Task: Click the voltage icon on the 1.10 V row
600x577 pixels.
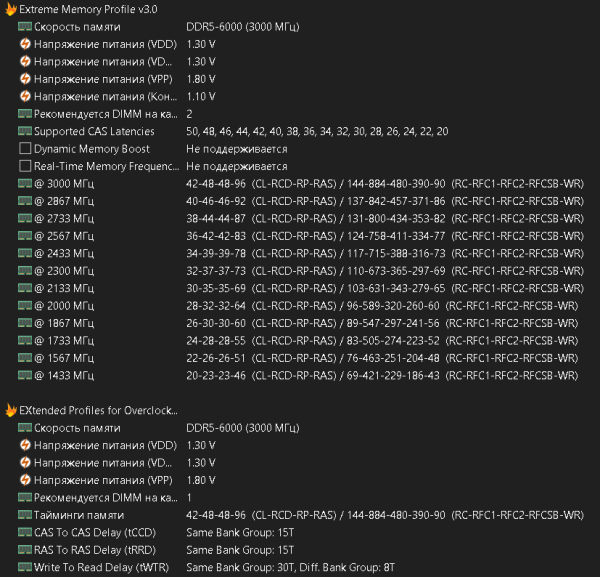Action: click(25, 96)
